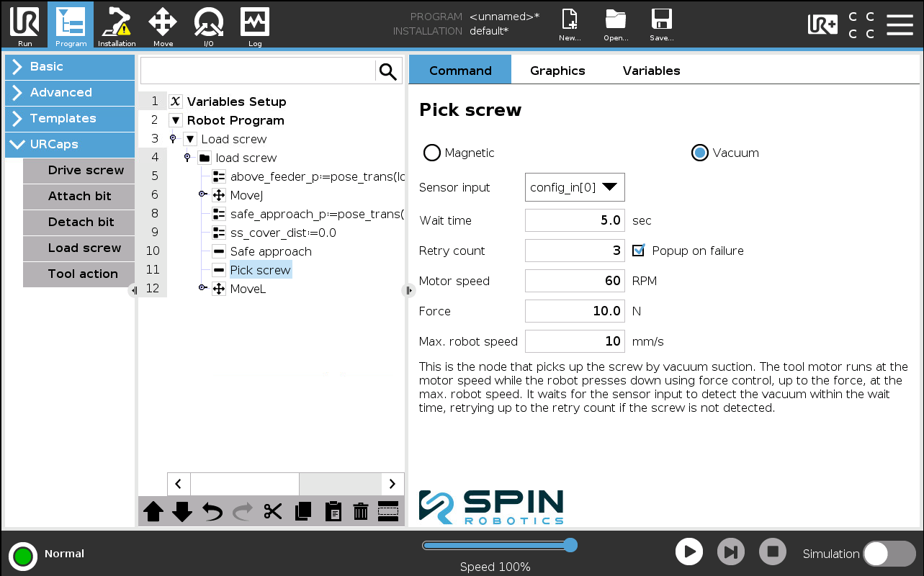Collapse the Robot Program tree node
Image resolution: width=924 pixels, height=576 pixels.
point(176,120)
